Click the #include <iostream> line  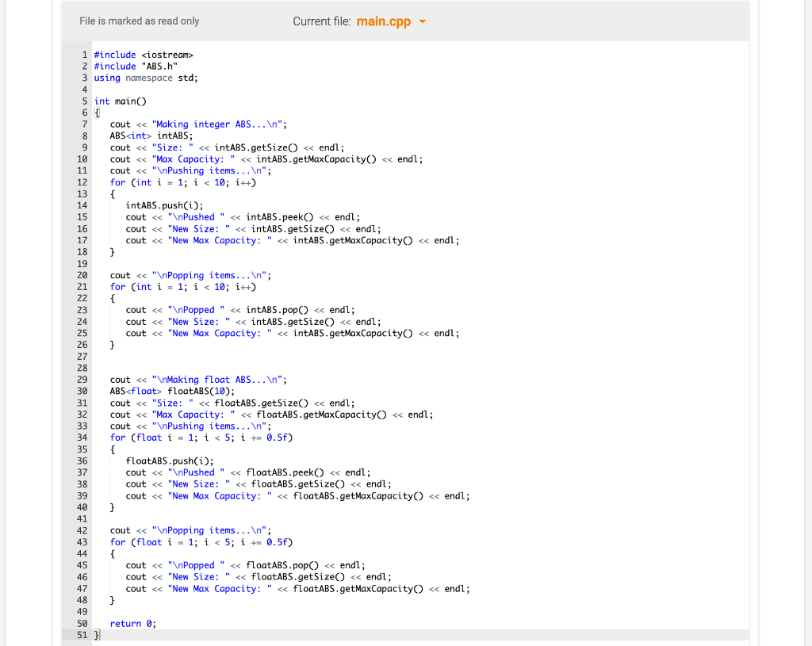[x=144, y=55]
